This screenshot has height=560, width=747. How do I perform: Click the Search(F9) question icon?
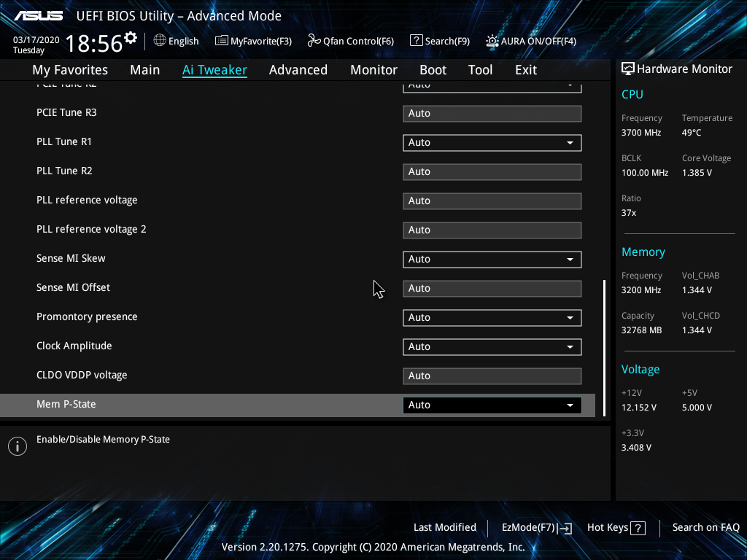(416, 41)
